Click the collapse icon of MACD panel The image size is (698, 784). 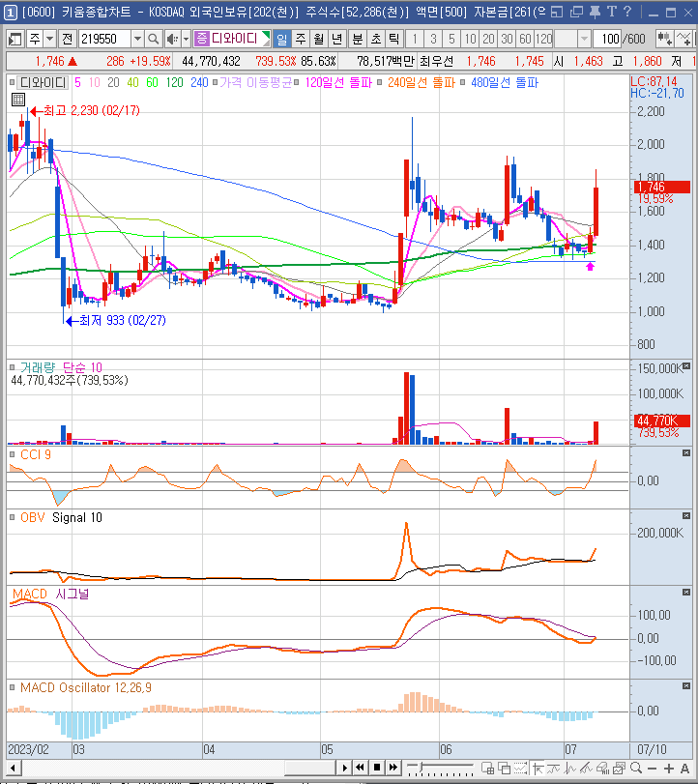tap(686, 592)
